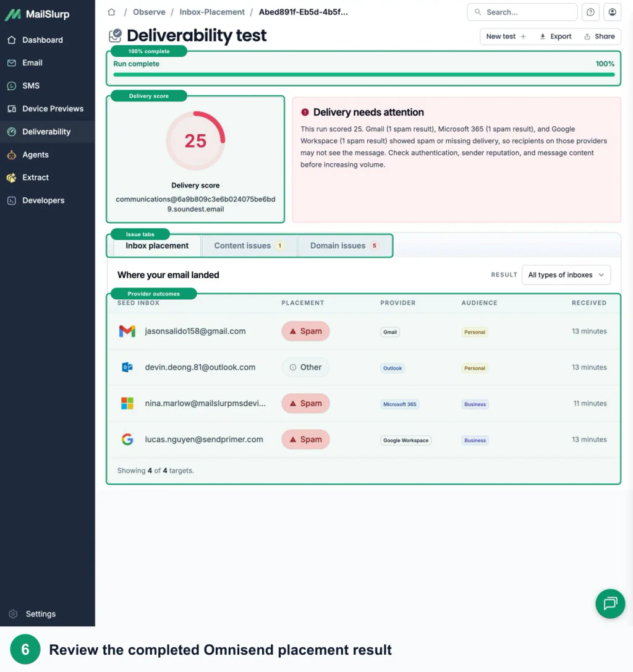Open Device Previews in the sidebar

(x=47, y=108)
